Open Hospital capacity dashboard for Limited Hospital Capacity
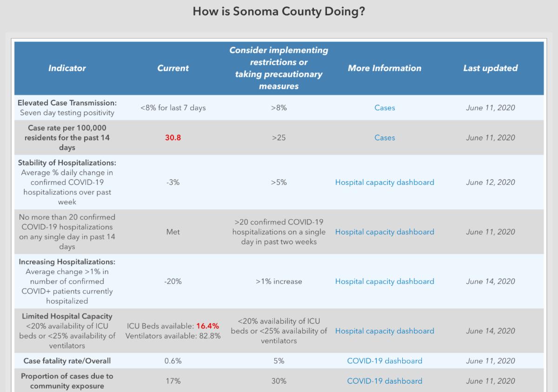The height and width of the screenshot is (392, 558). (385, 331)
